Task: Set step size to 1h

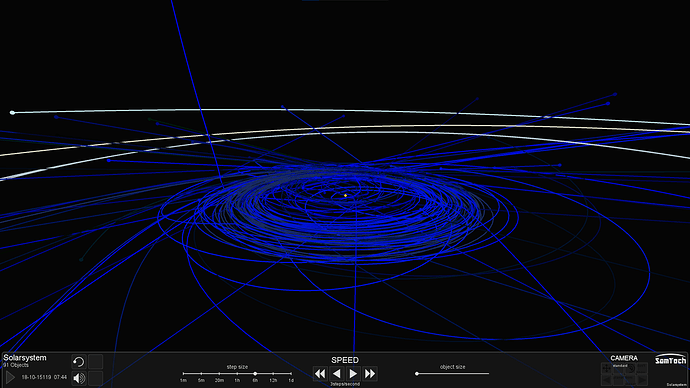Action: (x=237, y=374)
